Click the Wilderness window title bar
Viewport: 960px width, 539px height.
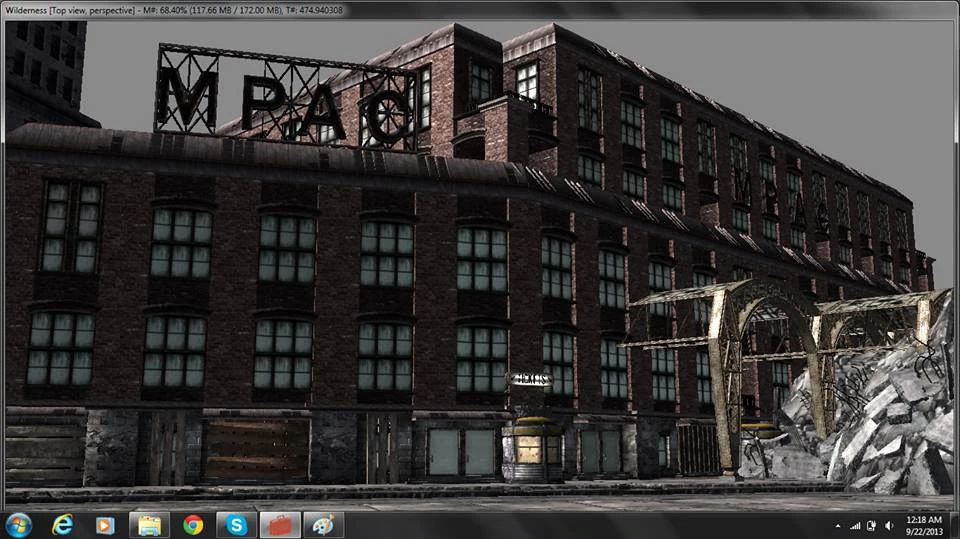pos(478,10)
